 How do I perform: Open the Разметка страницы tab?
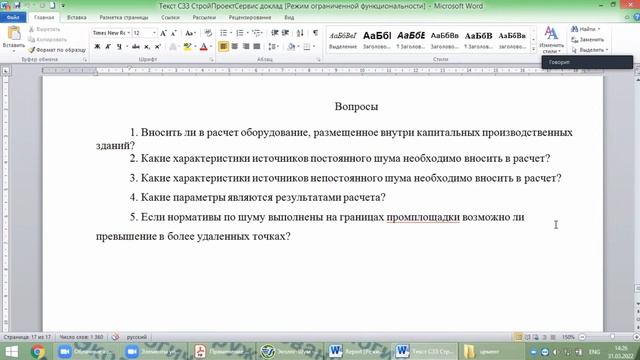coord(124,18)
